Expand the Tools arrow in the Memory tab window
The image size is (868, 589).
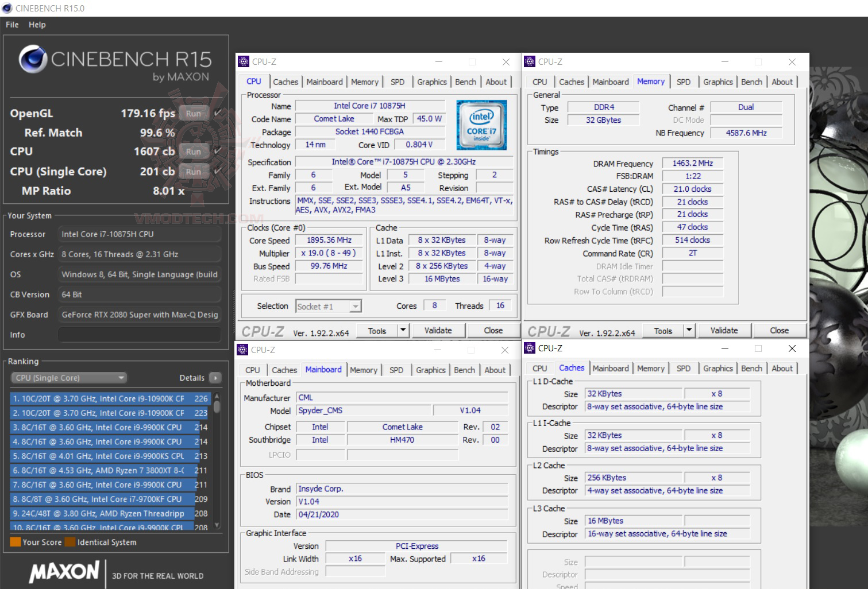click(689, 330)
